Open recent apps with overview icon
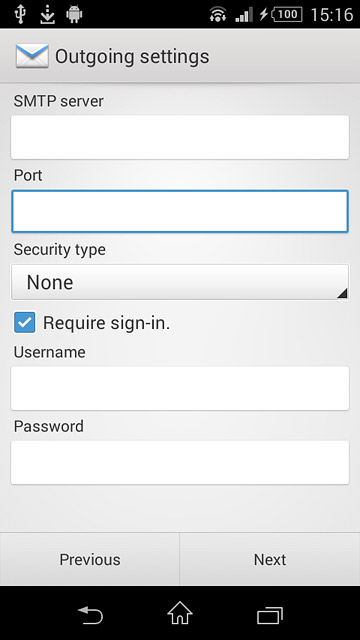Screen dimensions: 360x640 [x=270, y=615]
